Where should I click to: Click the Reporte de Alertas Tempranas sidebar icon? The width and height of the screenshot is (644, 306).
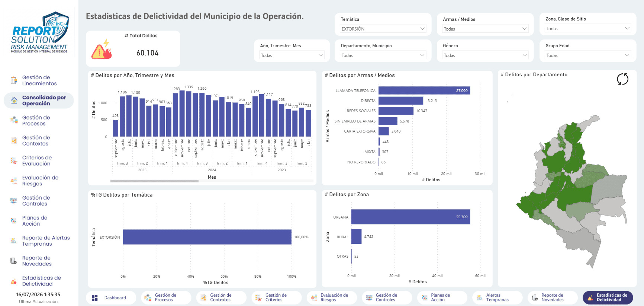point(14,241)
